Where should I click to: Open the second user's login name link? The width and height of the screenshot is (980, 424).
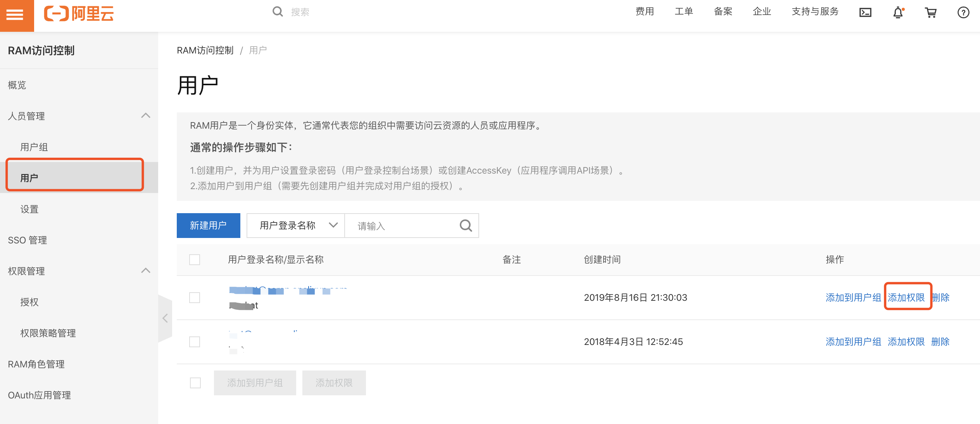click(x=264, y=334)
